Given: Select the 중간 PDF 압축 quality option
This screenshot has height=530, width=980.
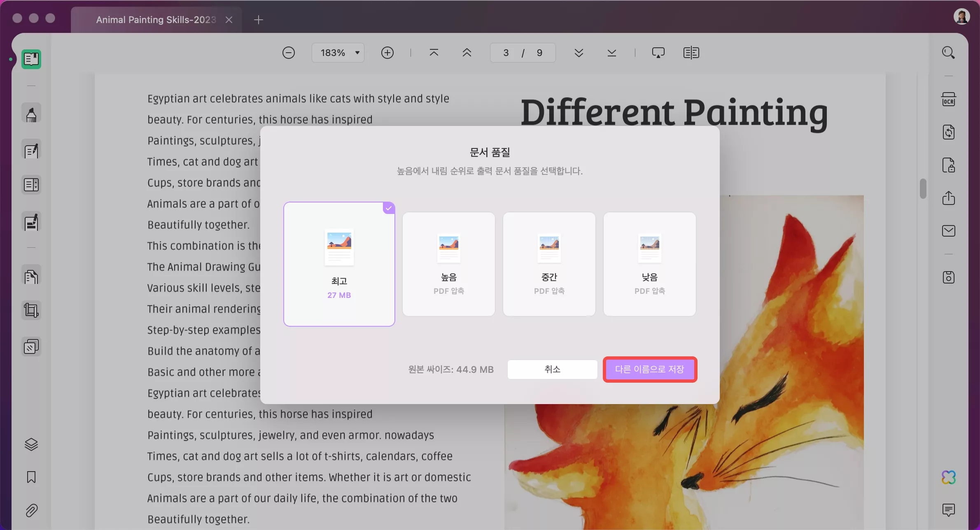Looking at the screenshot, I should pyautogui.click(x=549, y=264).
